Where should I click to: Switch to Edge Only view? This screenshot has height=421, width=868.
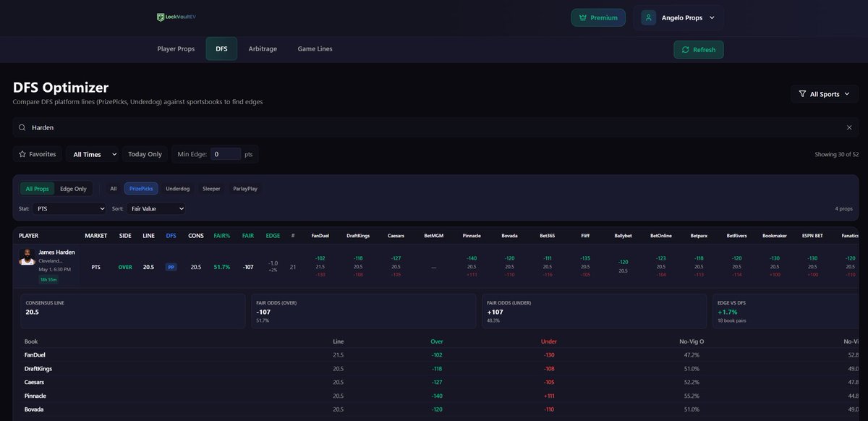pos(73,189)
